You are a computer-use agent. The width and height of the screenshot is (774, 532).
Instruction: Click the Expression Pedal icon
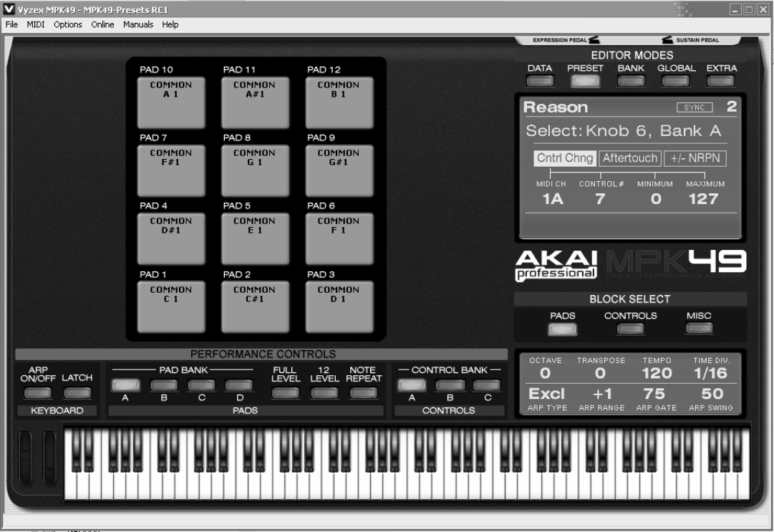(x=594, y=39)
